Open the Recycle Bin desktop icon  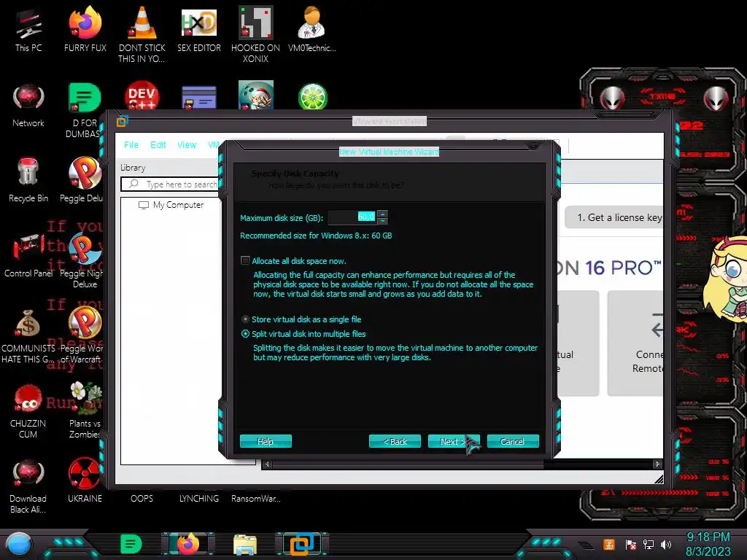point(28,180)
